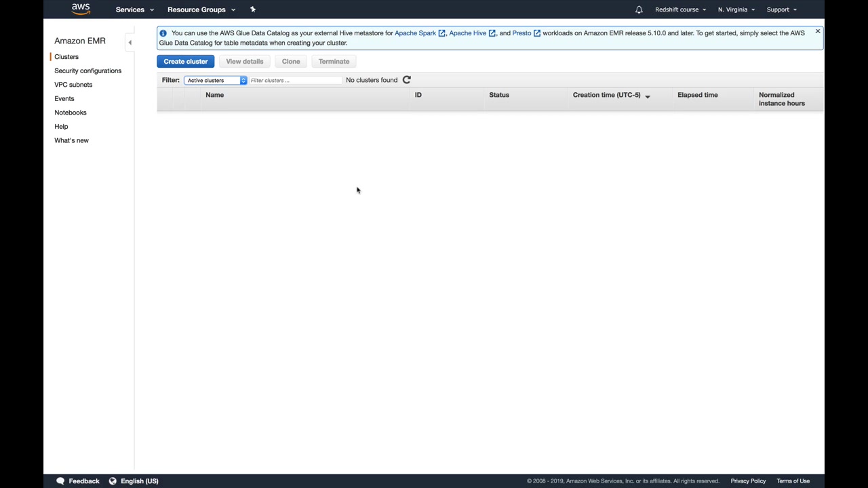Click the Elapsed time column header
The image size is (868, 488).
click(x=698, y=95)
